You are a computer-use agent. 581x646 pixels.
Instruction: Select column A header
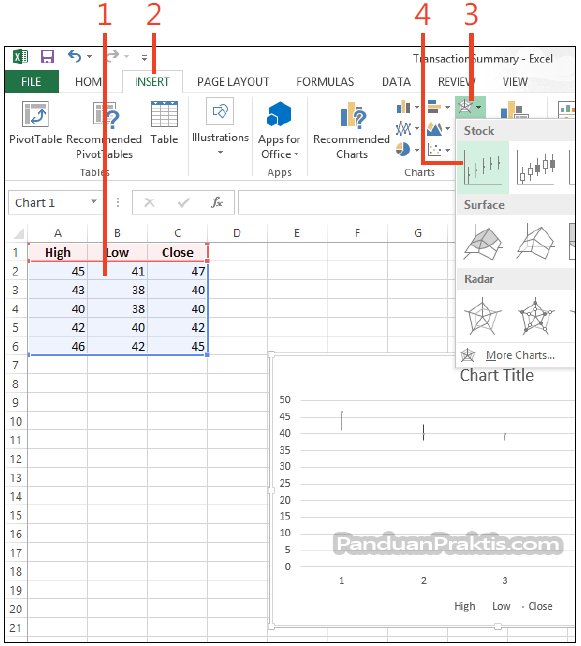58,234
